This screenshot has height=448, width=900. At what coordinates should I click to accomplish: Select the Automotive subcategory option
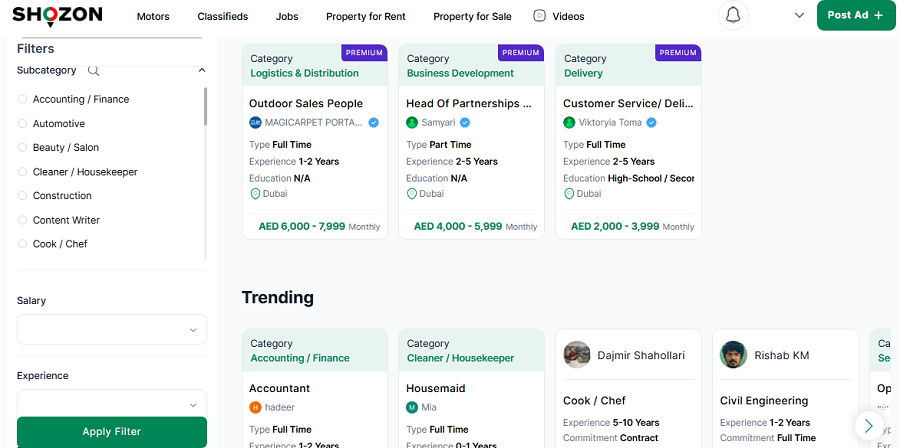pos(23,124)
